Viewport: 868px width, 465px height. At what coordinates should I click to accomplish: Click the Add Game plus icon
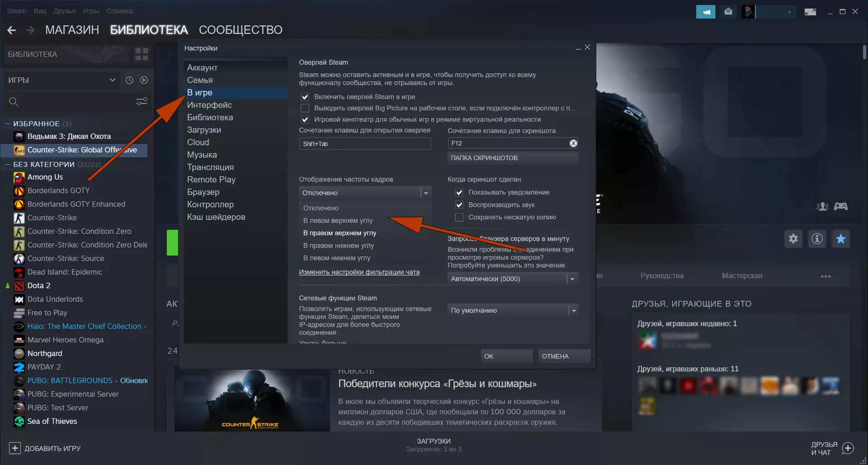pyautogui.click(x=15, y=448)
